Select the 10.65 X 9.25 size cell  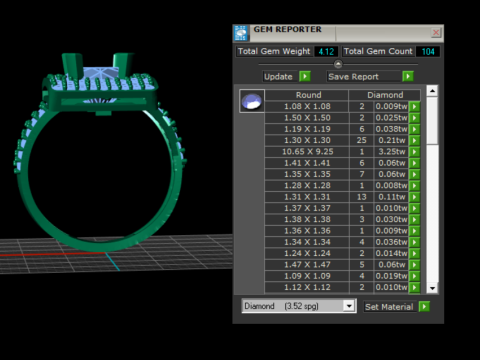pyautogui.click(x=307, y=152)
